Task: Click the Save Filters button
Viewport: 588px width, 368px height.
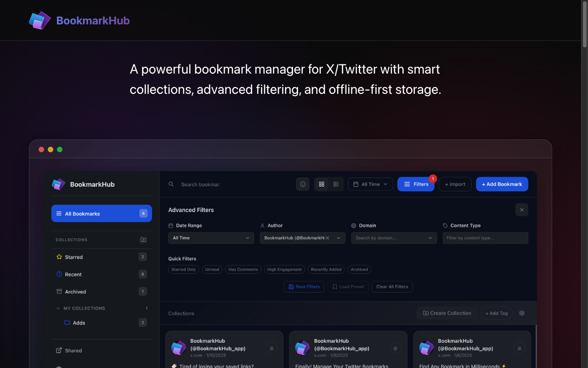Action: [304, 287]
